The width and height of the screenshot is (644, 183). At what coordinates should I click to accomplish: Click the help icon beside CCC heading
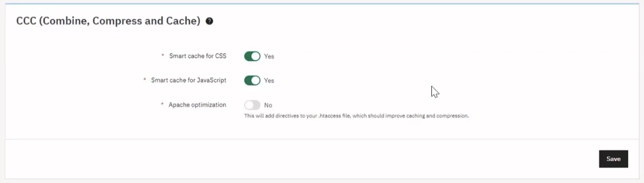pyautogui.click(x=209, y=21)
